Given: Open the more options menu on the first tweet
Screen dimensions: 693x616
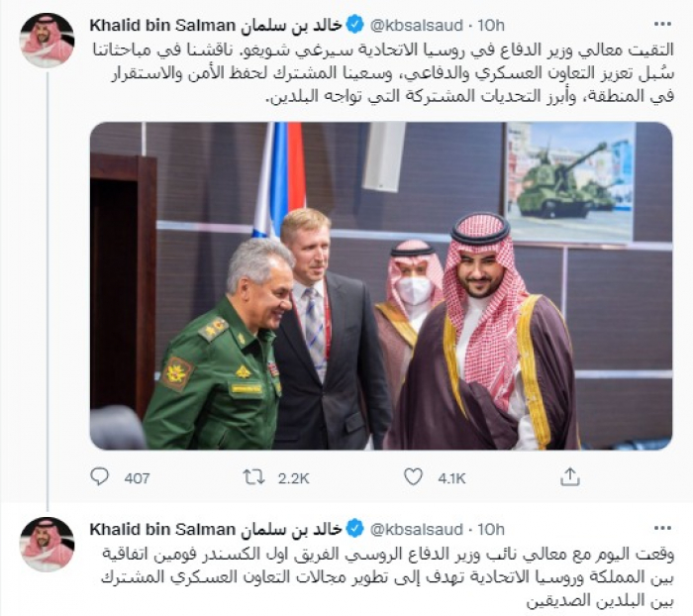Looking at the screenshot, I should pos(658,22).
